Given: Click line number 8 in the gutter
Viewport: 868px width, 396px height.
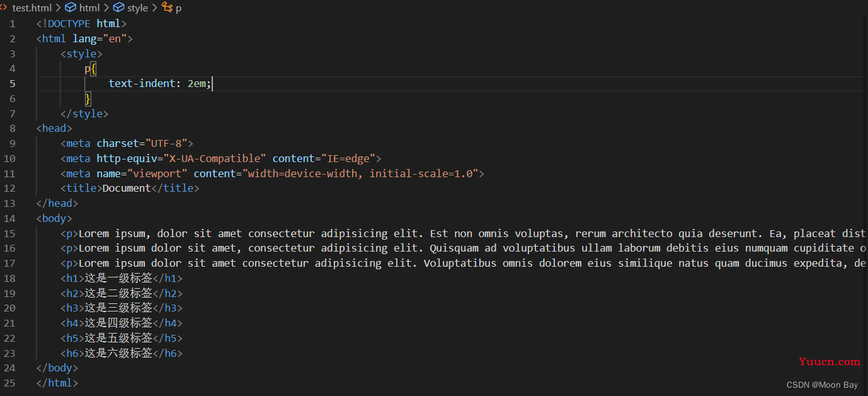Looking at the screenshot, I should tap(13, 128).
